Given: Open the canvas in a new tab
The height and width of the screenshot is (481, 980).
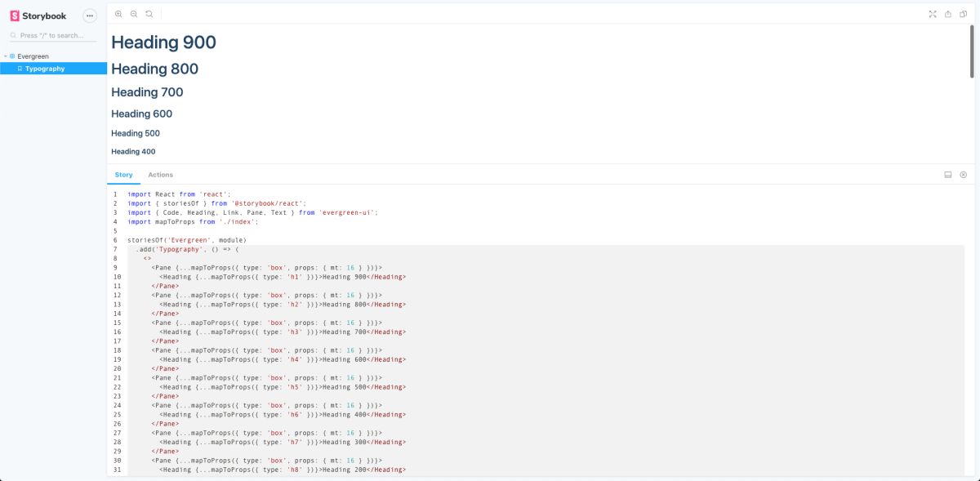Looking at the screenshot, I should pyautogui.click(x=947, y=14).
